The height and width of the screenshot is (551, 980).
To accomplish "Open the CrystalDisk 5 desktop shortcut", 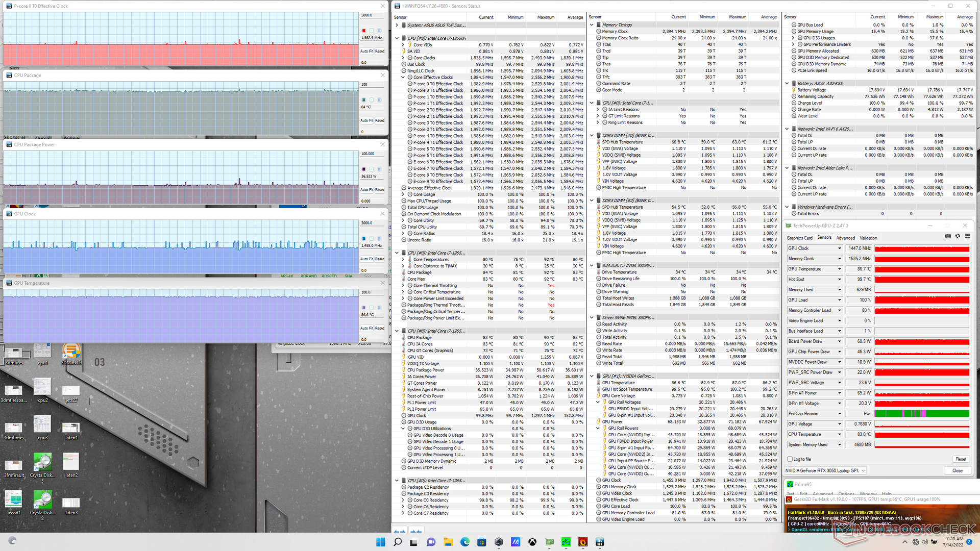I will click(x=42, y=467).
